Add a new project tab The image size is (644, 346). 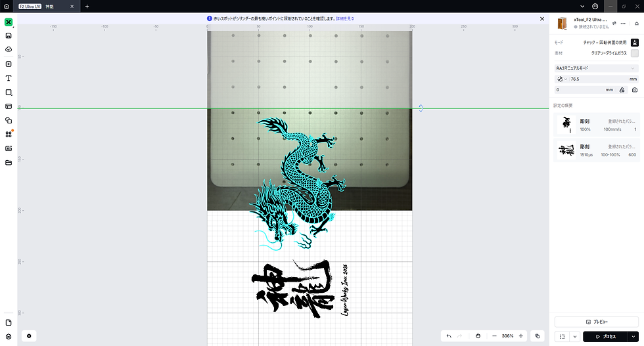coord(87,7)
